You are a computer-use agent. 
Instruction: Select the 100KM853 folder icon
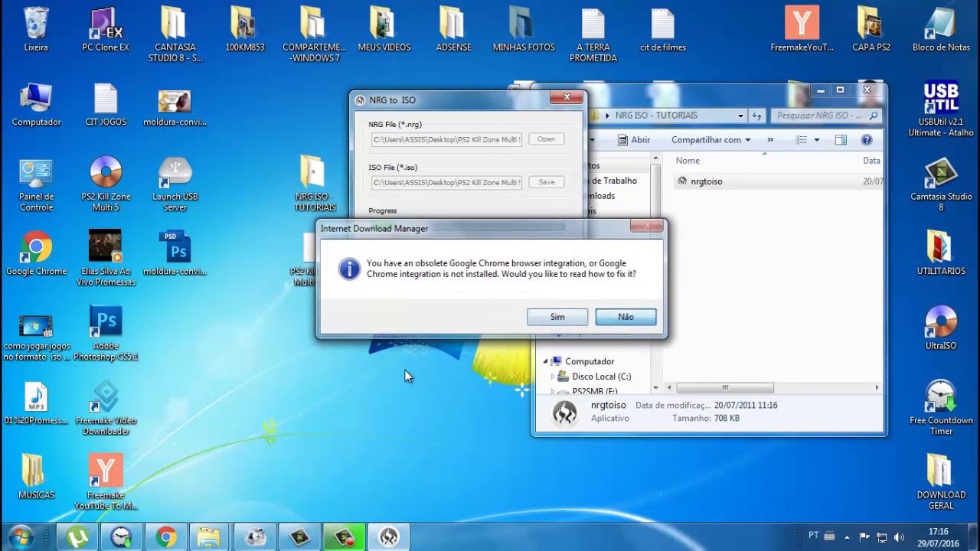click(245, 29)
